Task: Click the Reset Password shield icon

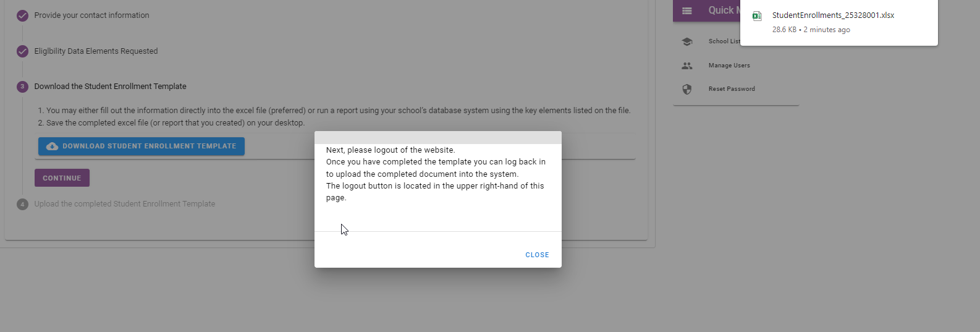Action: [687, 89]
